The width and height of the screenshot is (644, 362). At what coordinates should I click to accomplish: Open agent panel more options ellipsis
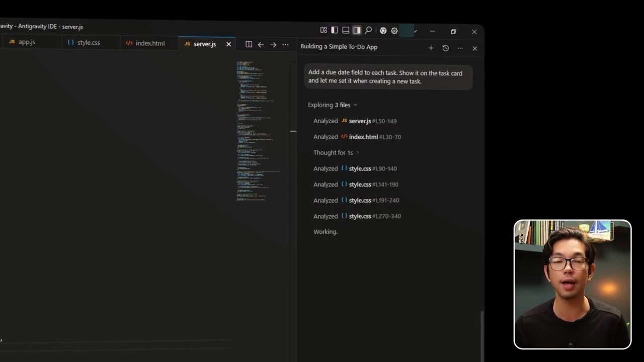pyautogui.click(x=460, y=48)
